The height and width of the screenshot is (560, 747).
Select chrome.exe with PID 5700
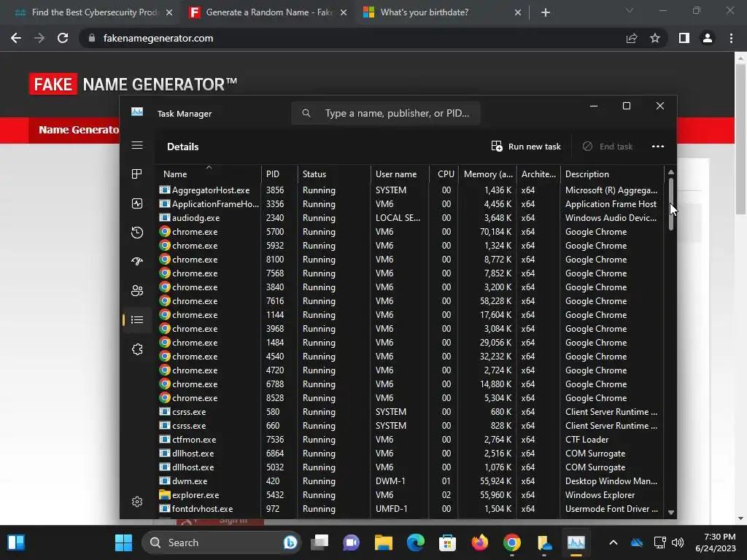(410, 231)
